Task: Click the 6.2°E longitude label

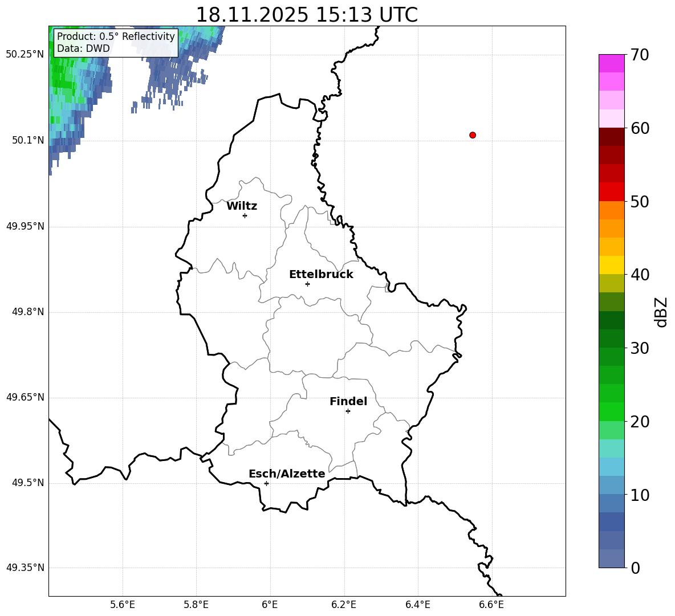Action: click(344, 605)
